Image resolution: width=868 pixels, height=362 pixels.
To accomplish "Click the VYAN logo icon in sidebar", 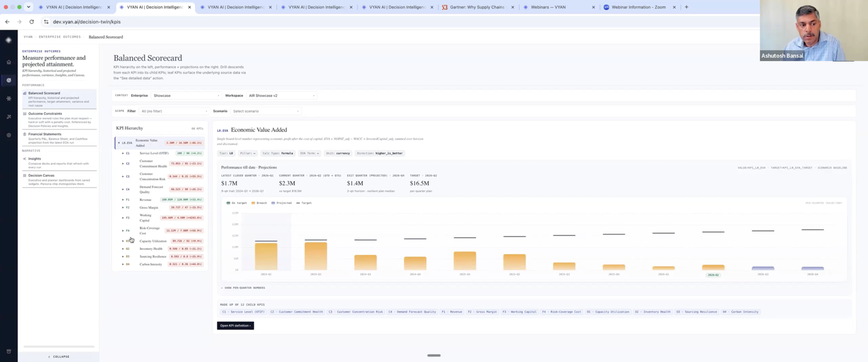I will pyautogui.click(x=8, y=40).
